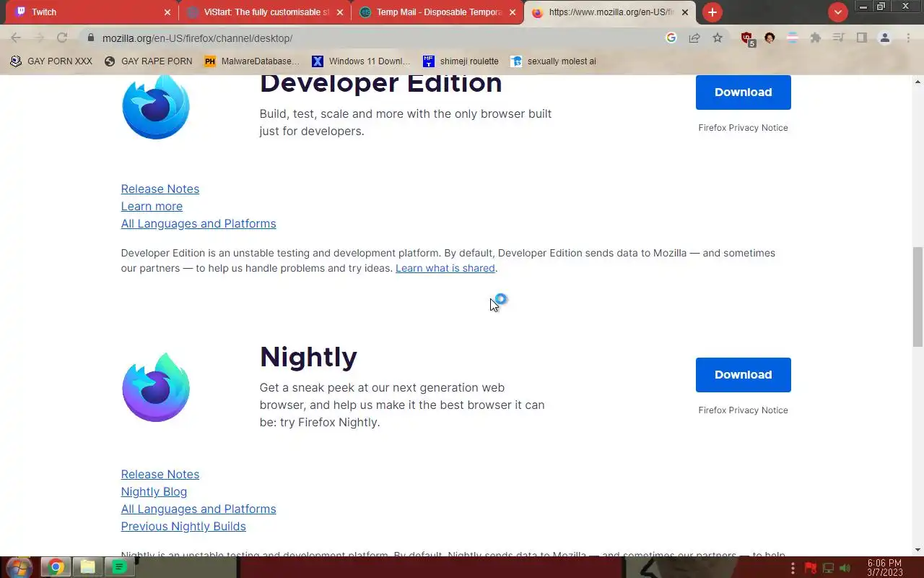Open the Windows Start orb

pyautogui.click(x=19, y=567)
